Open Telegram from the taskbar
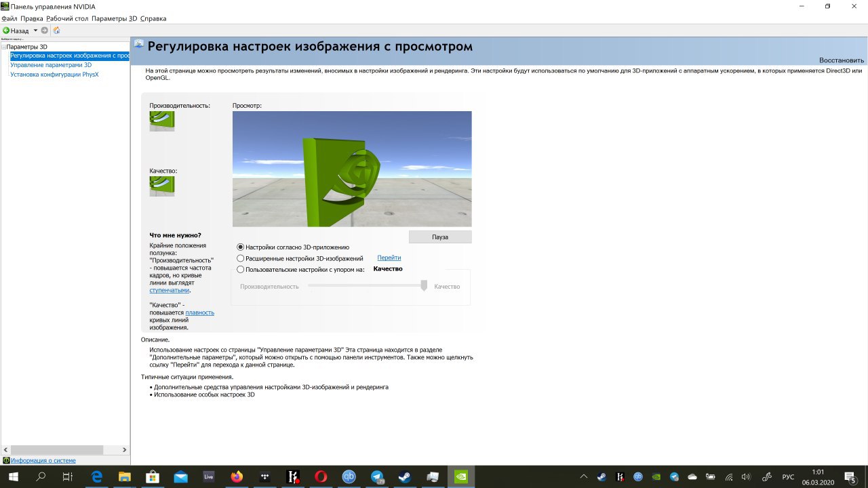This screenshot has height=488, width=868. tap(377, 476)
